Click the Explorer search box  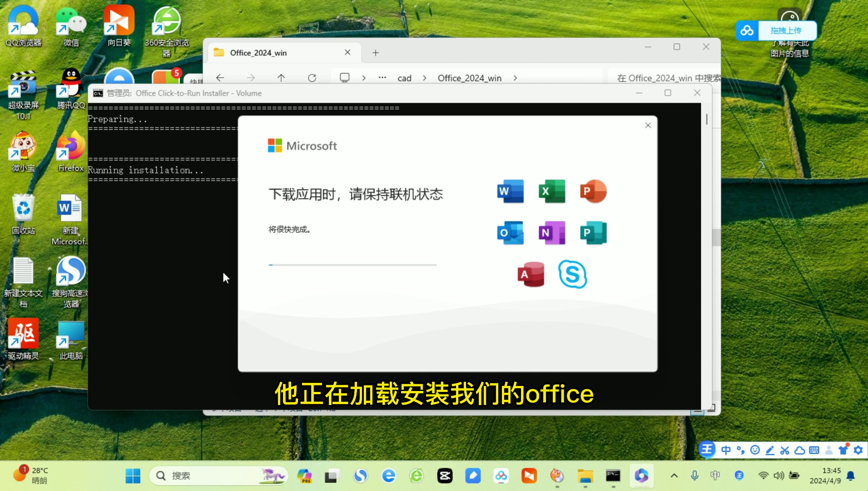[664, 78]
